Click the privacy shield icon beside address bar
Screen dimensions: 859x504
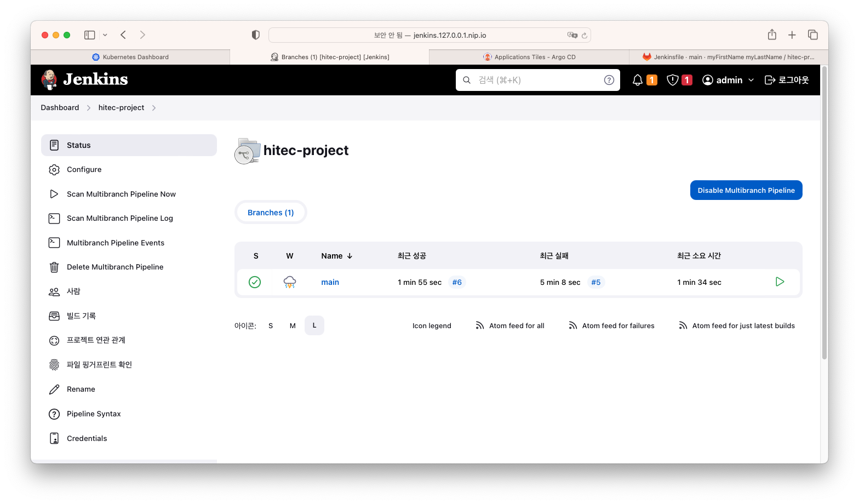[x=255, y=35]
